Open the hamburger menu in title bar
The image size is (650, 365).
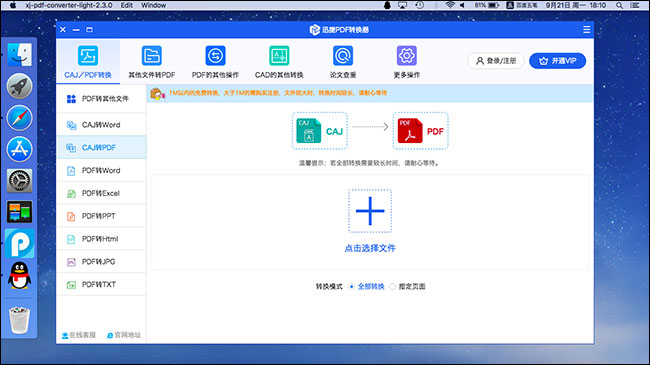[587, 29]
